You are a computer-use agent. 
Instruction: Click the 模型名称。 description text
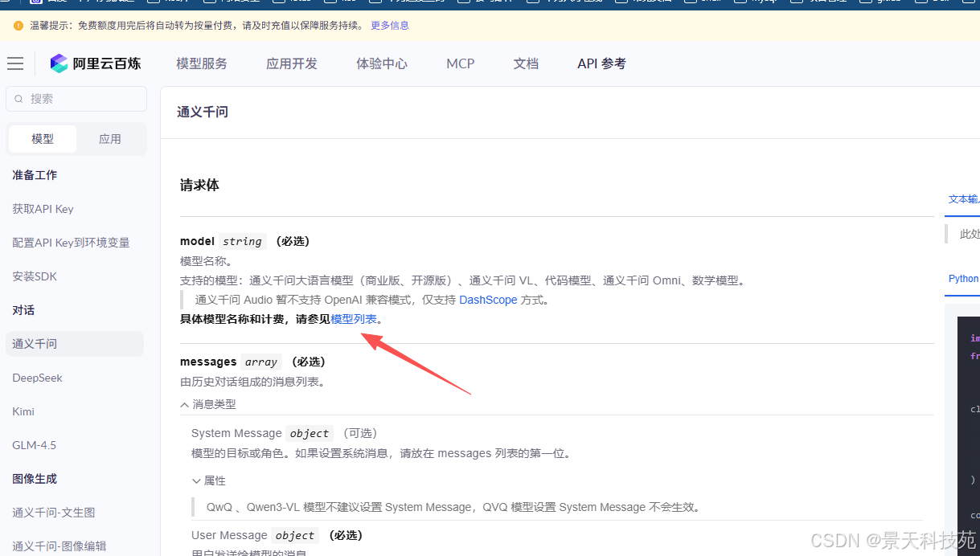click(x=207, y=261)
